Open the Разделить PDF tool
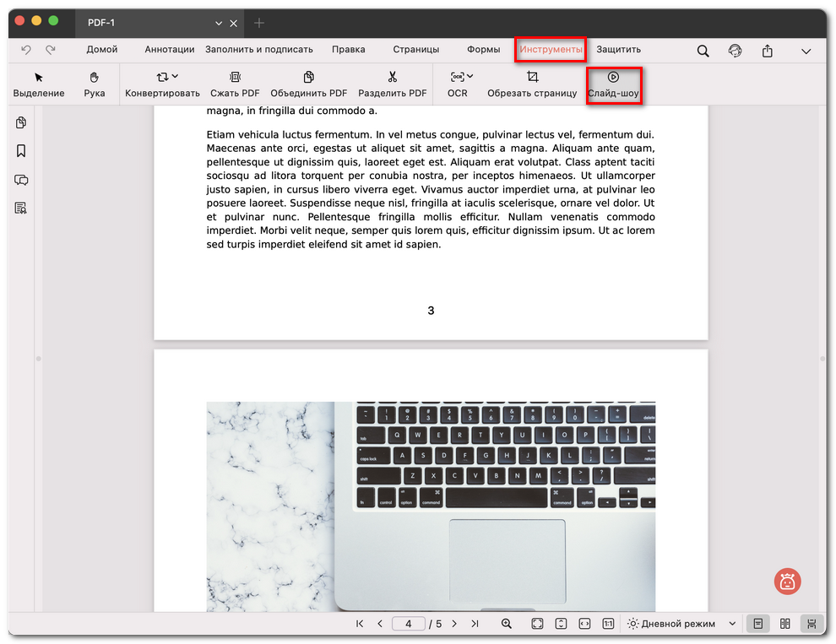 tap(392, 84)
